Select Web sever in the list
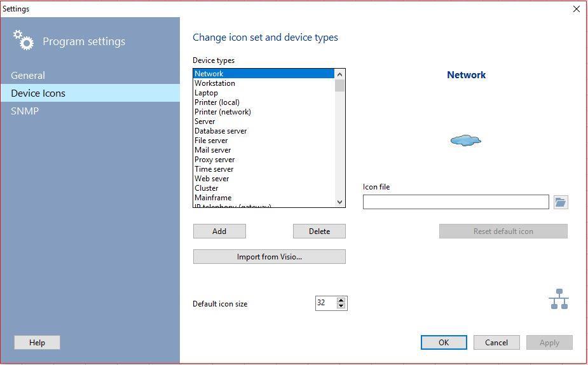588x365 pixels. coord(264,179)
